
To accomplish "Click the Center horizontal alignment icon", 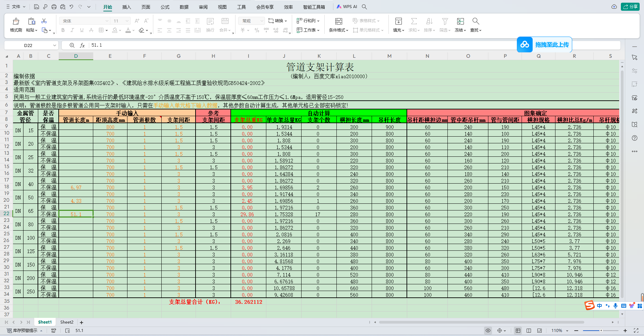I will tap(169, 30).
